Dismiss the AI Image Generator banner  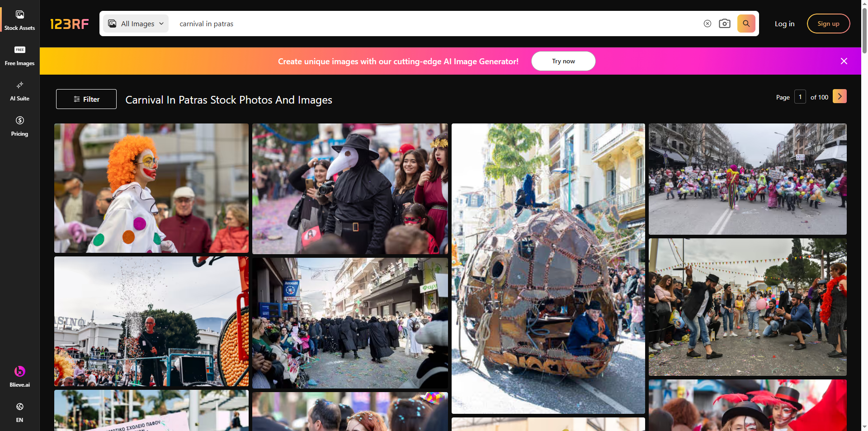844,61
